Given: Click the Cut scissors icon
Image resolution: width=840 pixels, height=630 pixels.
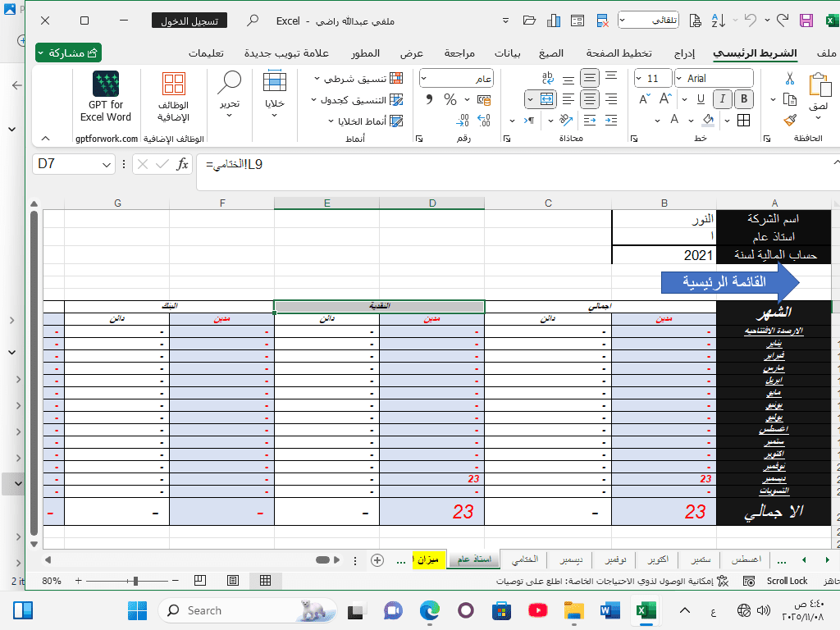Looking at the screenshot, I should (x=790, y=79).
